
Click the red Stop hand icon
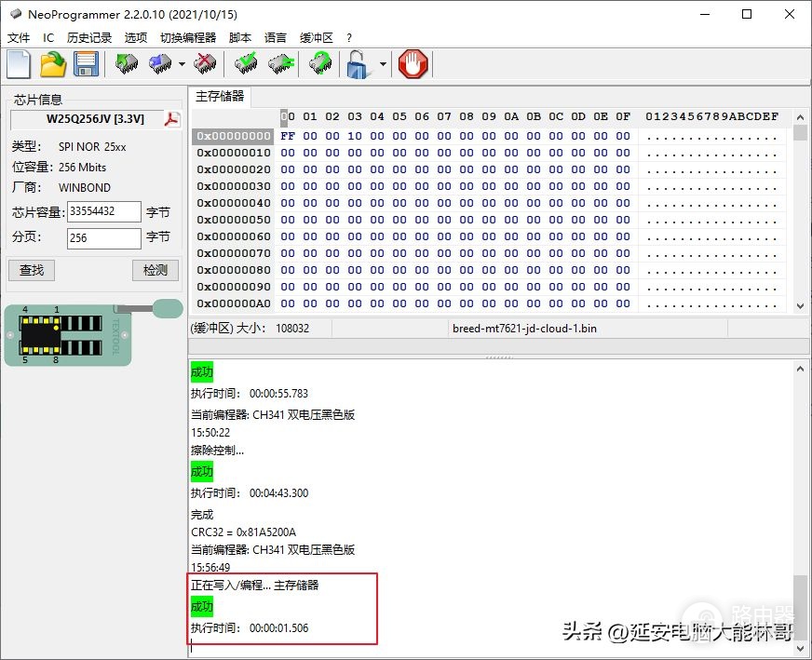[413, 65]
